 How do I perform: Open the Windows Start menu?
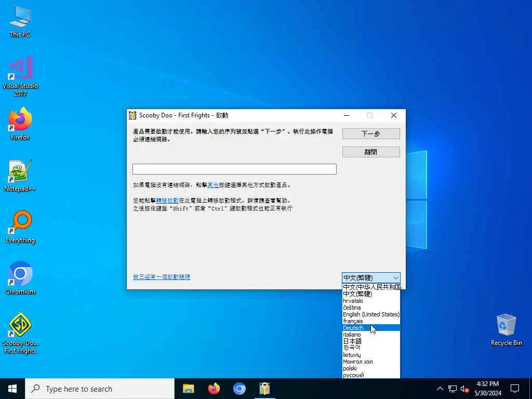tap(12, 389)
